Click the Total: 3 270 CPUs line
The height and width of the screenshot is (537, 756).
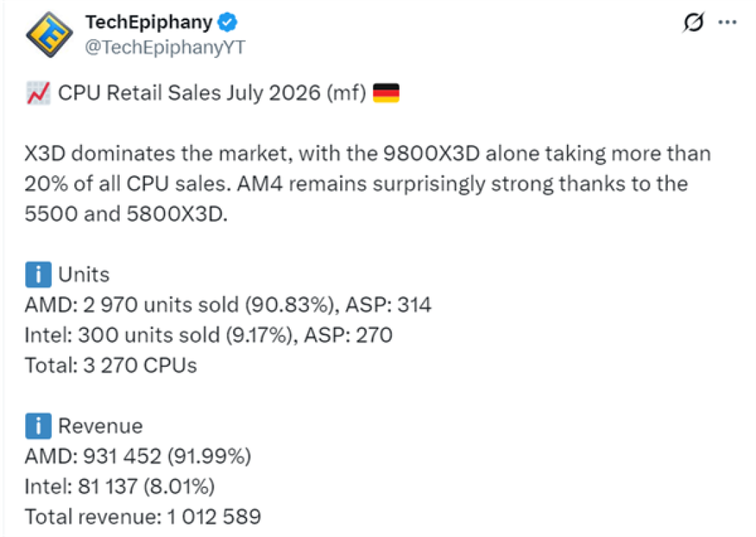(x=111, y=366)
